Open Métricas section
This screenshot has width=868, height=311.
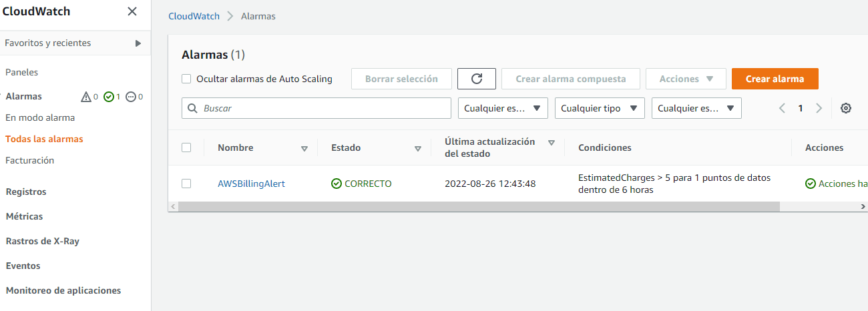(x=24, y=216)
